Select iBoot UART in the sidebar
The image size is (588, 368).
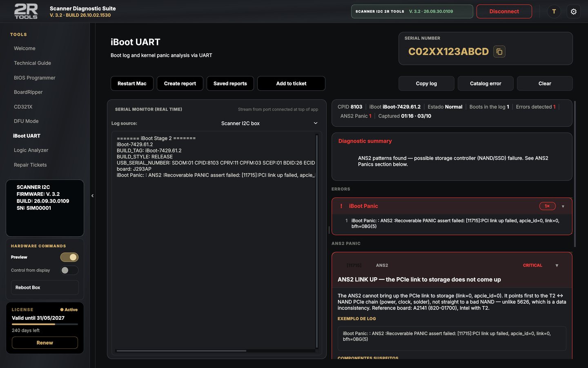coord(27,136)
